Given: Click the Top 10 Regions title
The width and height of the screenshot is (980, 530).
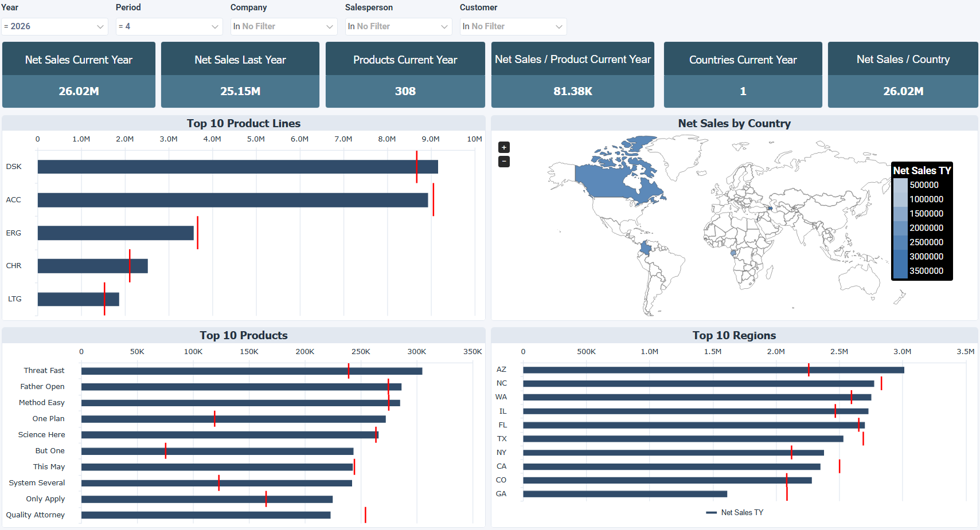Looking at the screenshot, I should point(735,335).
